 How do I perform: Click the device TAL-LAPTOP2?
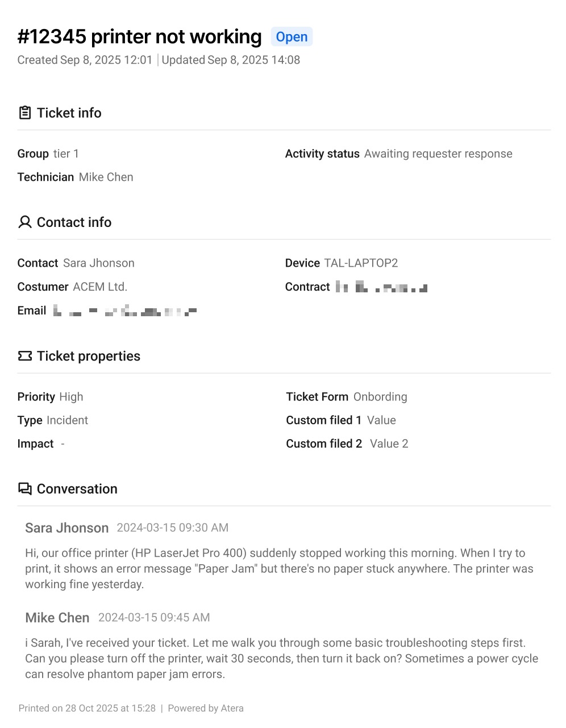point(361,263)
